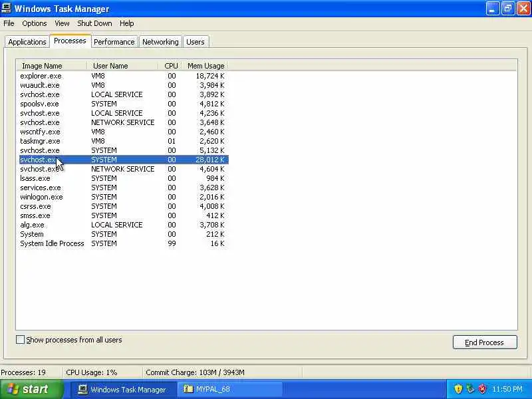
Task: Switch to the Performance tab
Action: coord(114,42)
